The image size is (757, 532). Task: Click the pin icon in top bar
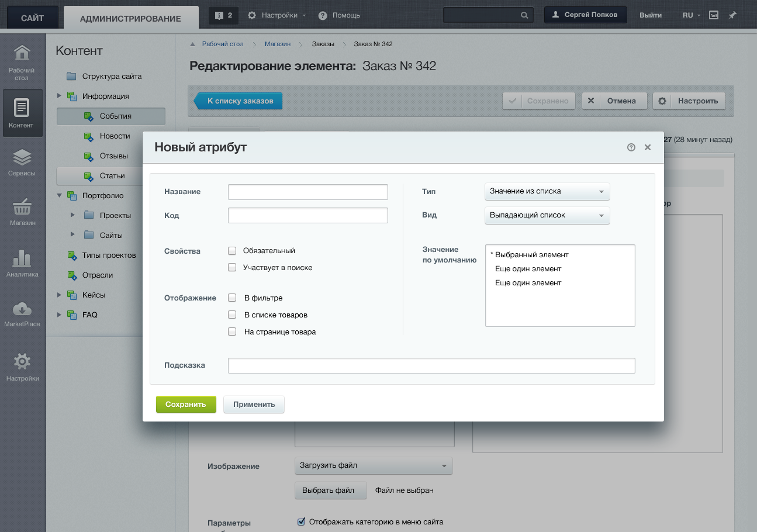point(732,15)
